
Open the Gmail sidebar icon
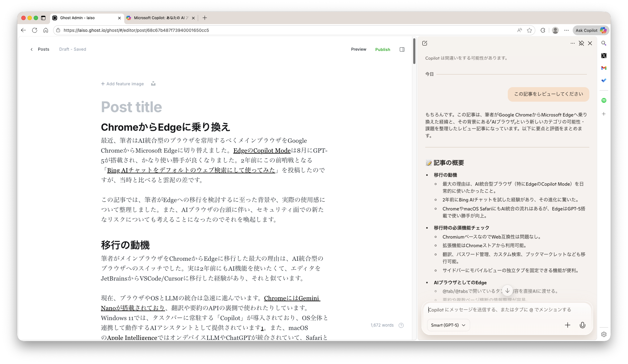(604, 68)
